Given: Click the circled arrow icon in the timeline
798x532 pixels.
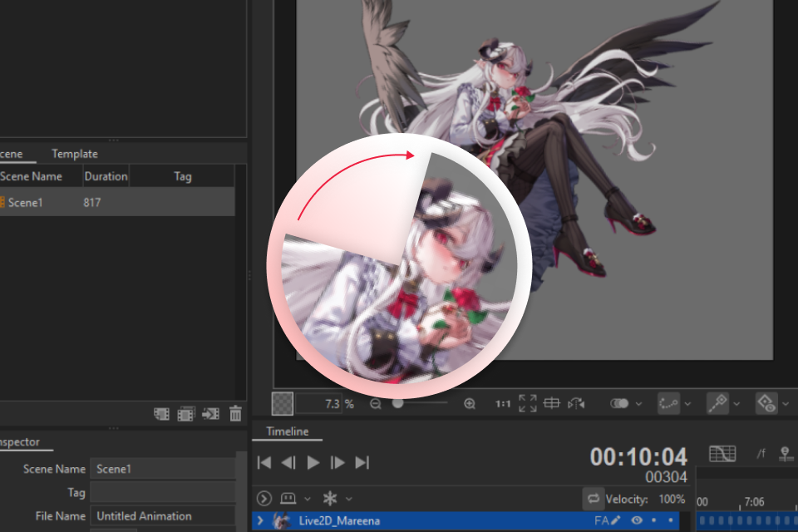Looking at the screenshot, I should [x=264, y=499].
